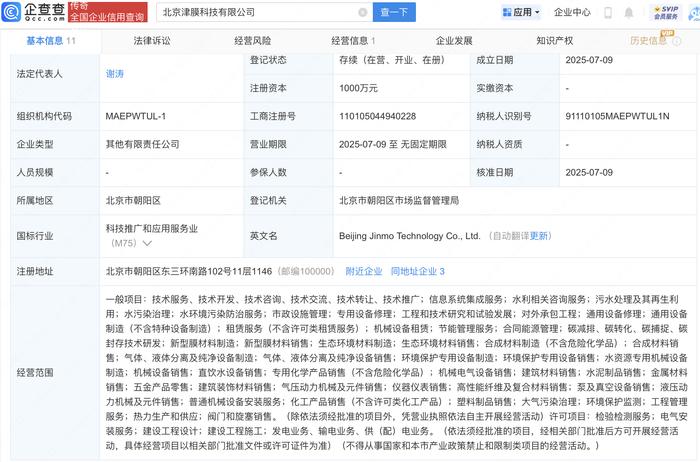This screenshot has width=700, height=462.
Task: Switch to the 基本信息 tab
Action: [50, 41]
